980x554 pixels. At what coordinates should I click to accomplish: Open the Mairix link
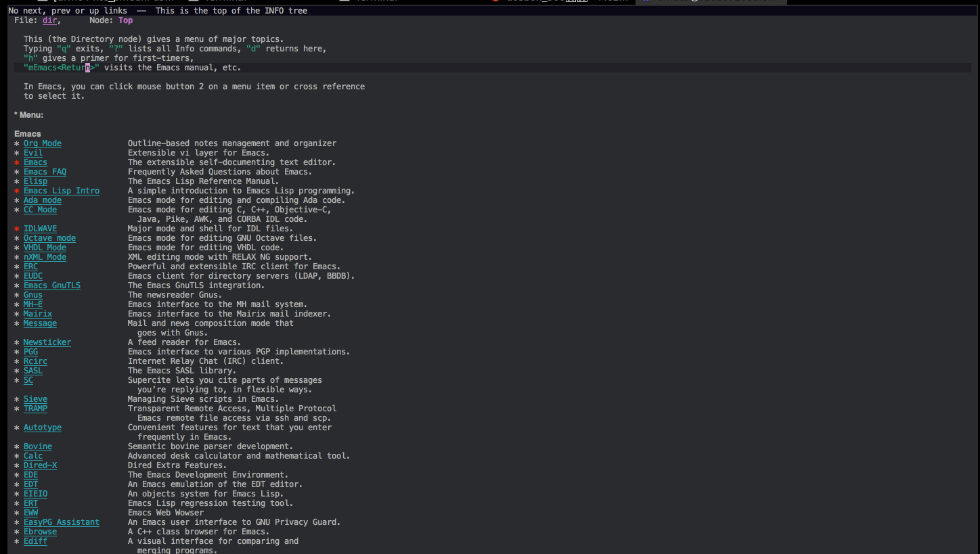38,314
